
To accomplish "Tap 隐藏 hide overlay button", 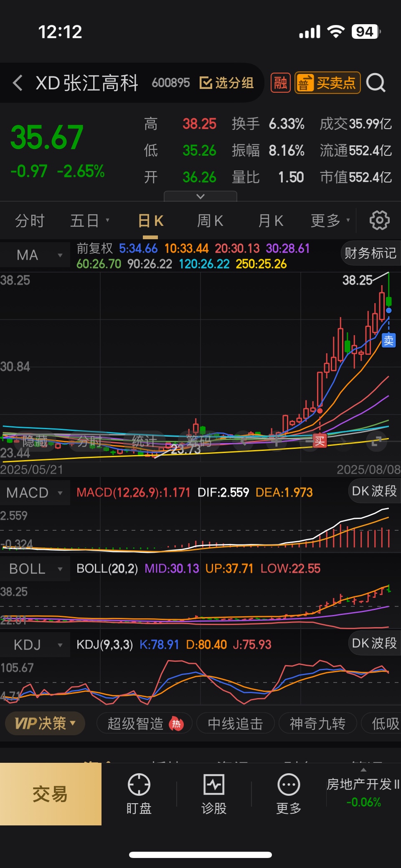I will [35, 441].
